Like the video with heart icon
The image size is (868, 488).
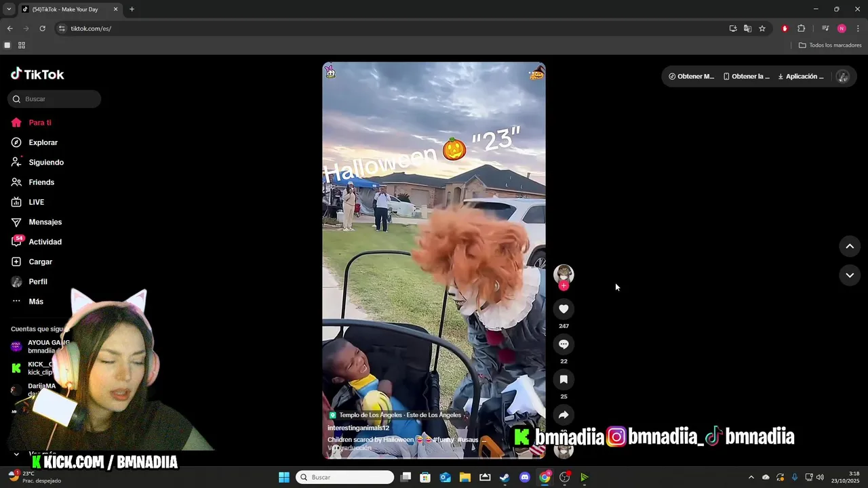pyautogui.click(x=564, y=309)
